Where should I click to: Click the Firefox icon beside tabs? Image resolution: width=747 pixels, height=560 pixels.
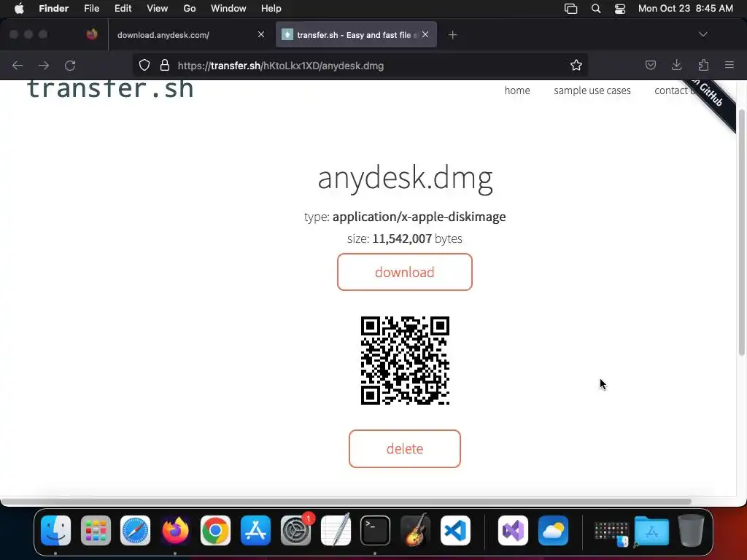pos(92,34)
